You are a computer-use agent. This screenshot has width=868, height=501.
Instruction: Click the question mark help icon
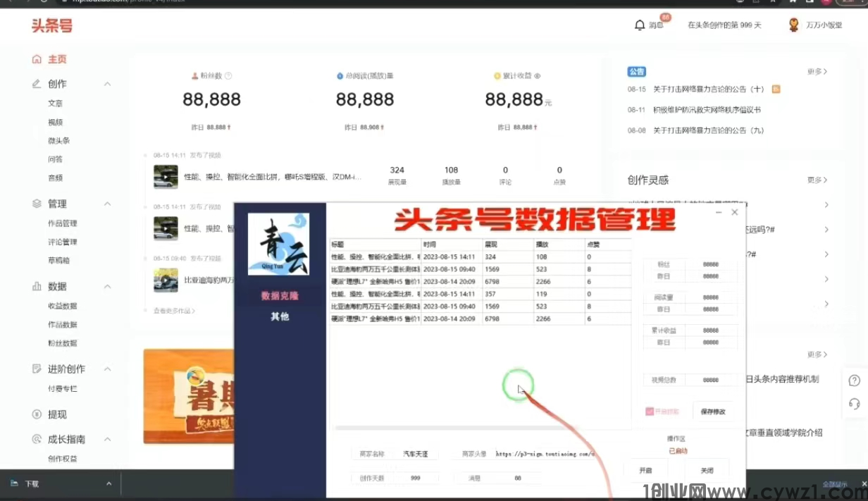[x=855, y=381]
